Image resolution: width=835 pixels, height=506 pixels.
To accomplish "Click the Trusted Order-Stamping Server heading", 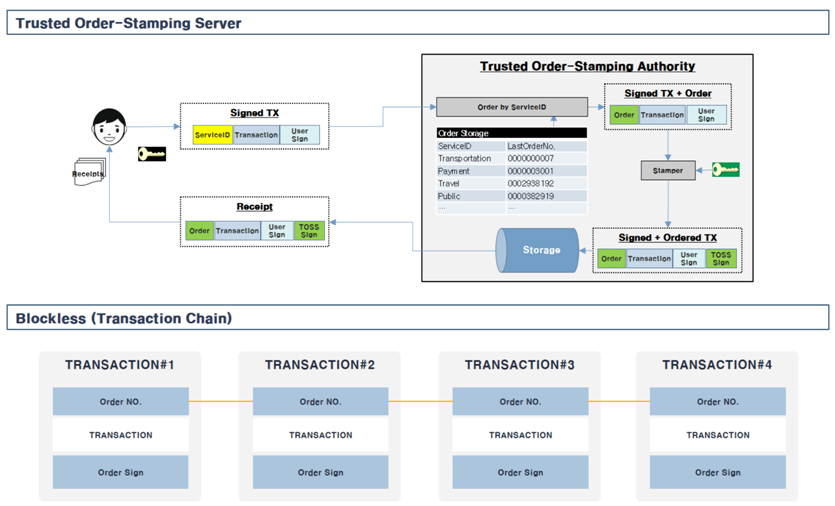I will click(x=128, y=23).
